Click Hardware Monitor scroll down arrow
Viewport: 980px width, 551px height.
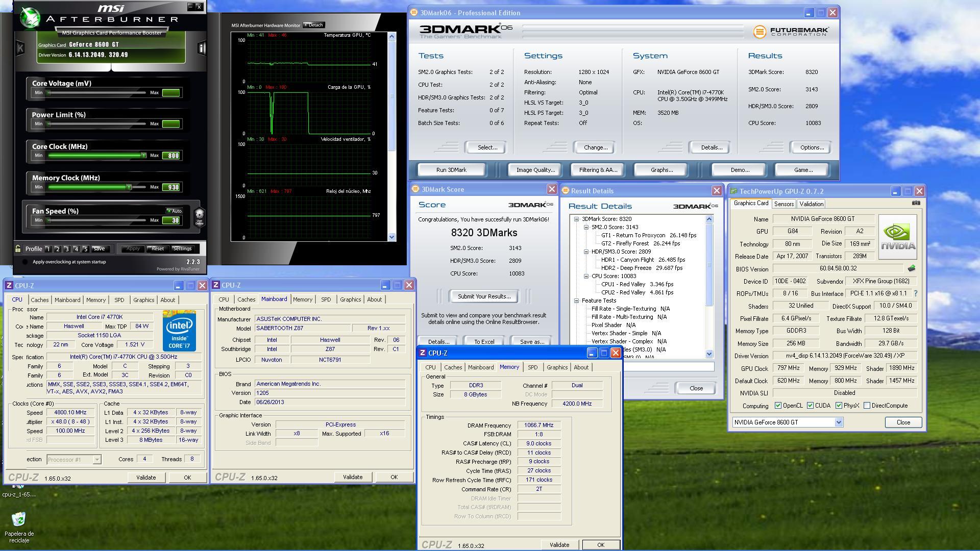391,237
